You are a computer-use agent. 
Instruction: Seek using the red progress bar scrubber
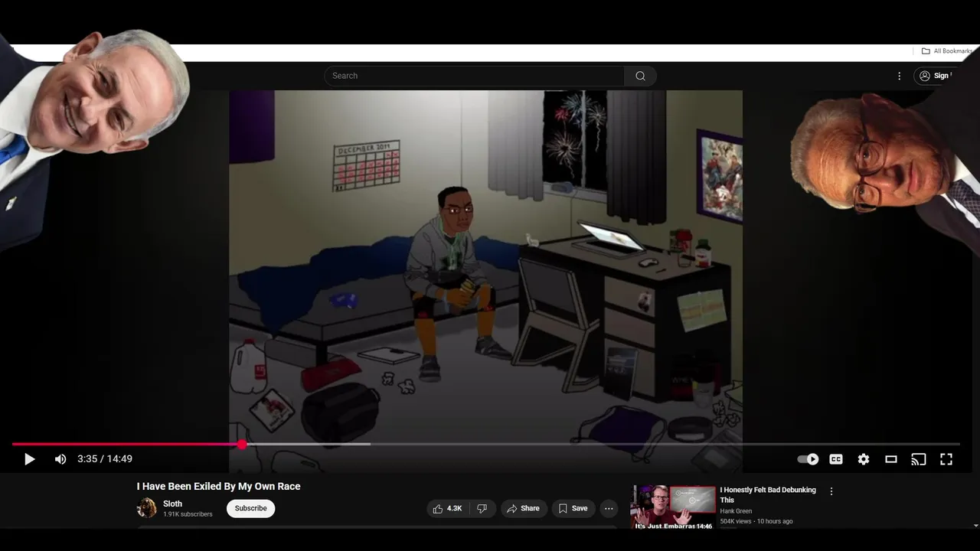(x=242, y=444)
